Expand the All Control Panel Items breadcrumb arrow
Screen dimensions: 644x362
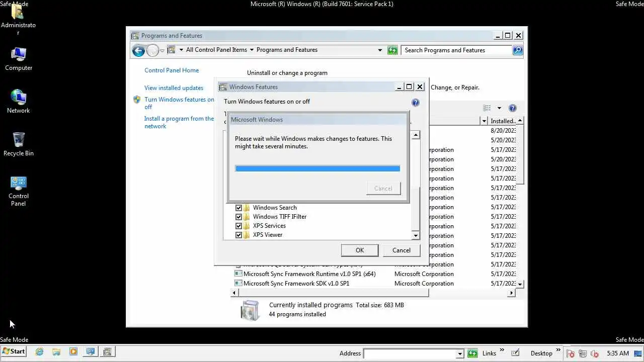point(252,50)
